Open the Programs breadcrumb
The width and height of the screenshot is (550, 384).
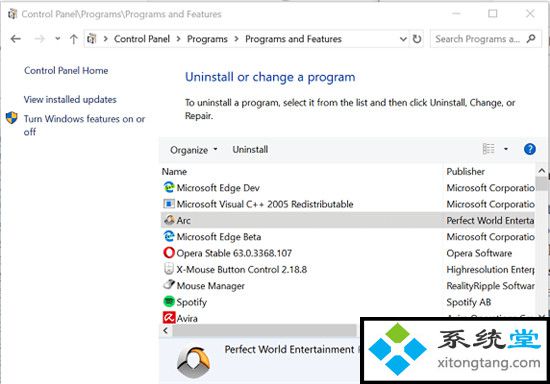pos(207,39)
